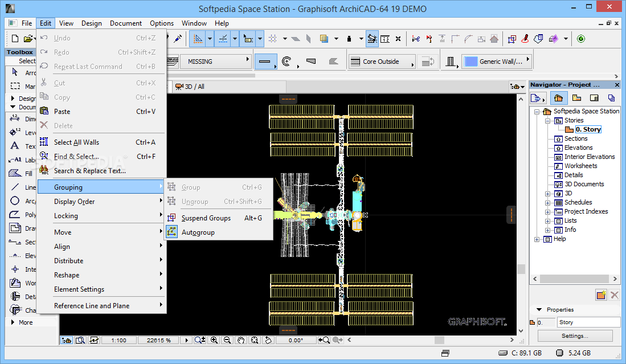Screen dimensions: 626x364
Task: Click the Project Map icon in Navigator
Action: (559, 98)
